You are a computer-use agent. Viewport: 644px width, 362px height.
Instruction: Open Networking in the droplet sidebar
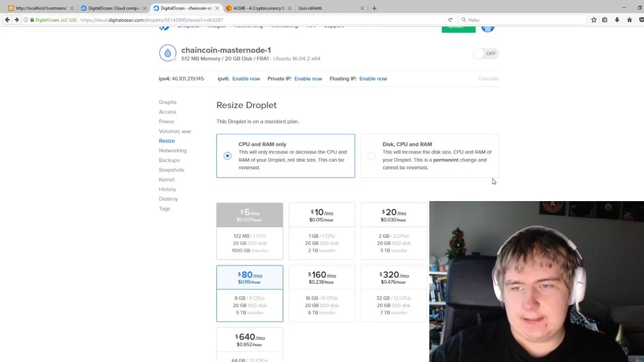click(x=173, y=150)
